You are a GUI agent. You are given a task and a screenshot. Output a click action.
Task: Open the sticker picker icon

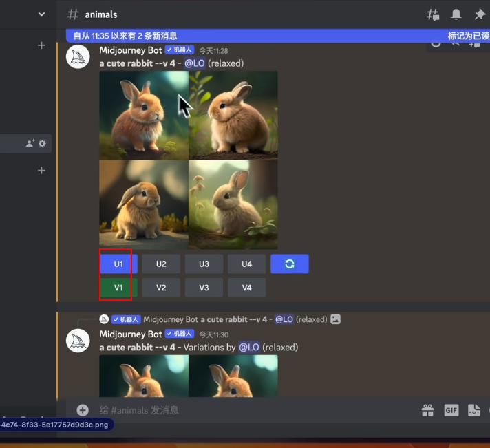click(474, 410)
